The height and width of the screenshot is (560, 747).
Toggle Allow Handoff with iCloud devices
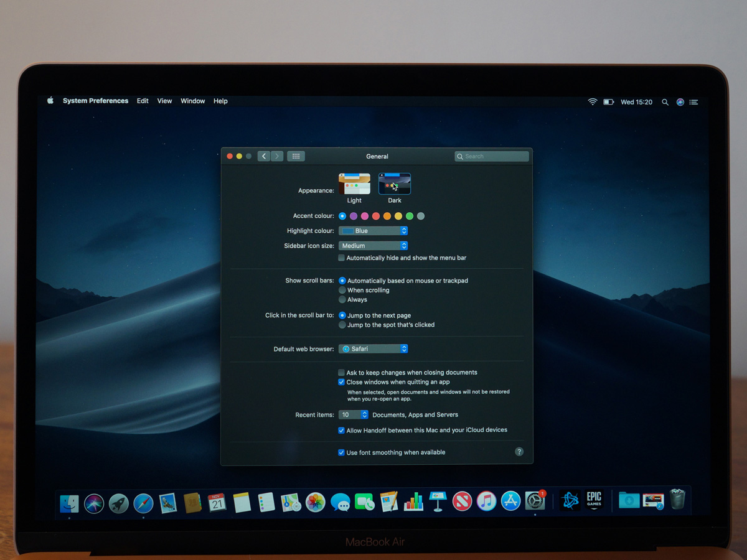tap(341, 430)
